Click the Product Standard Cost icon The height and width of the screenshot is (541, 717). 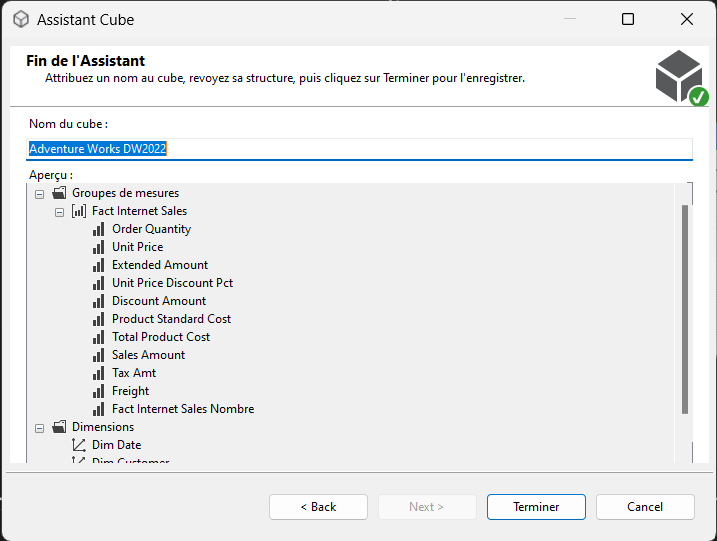click(98, 319)
